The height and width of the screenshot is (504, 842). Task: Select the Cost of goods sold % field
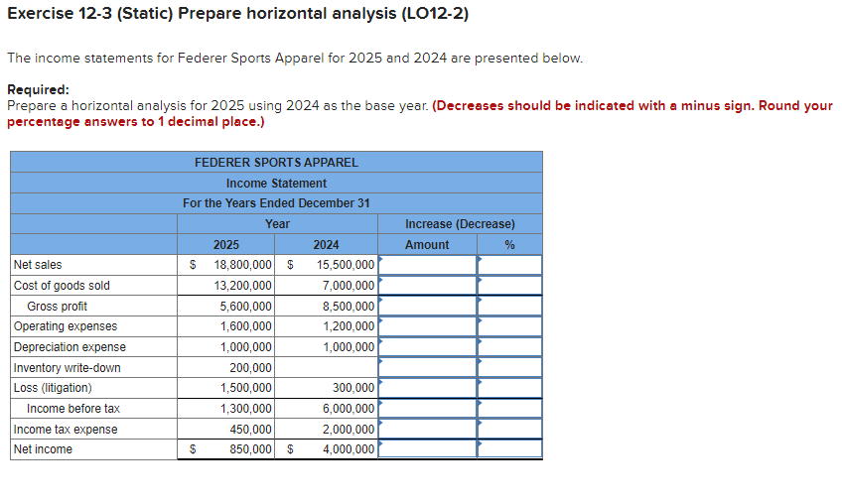tap(509, 286)
